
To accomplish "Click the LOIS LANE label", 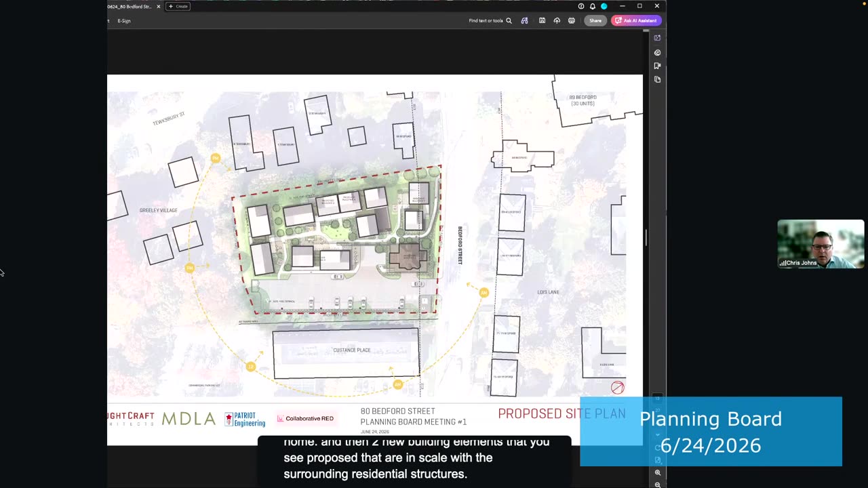I will [x=548, y=292].
